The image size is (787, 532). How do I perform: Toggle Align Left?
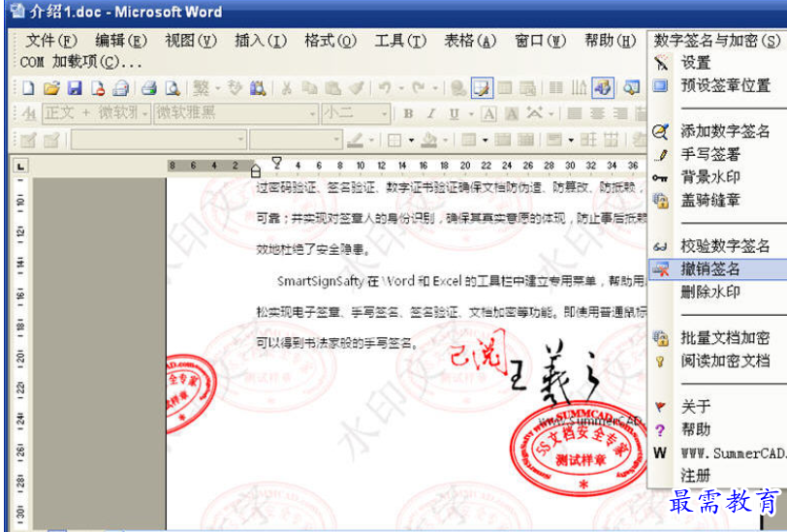coord(574,114)
